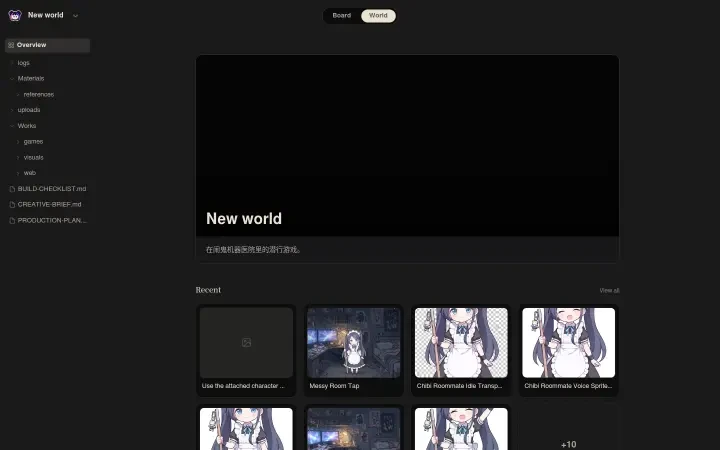Open CREATIVE-BRIEF.md file name

50,204
